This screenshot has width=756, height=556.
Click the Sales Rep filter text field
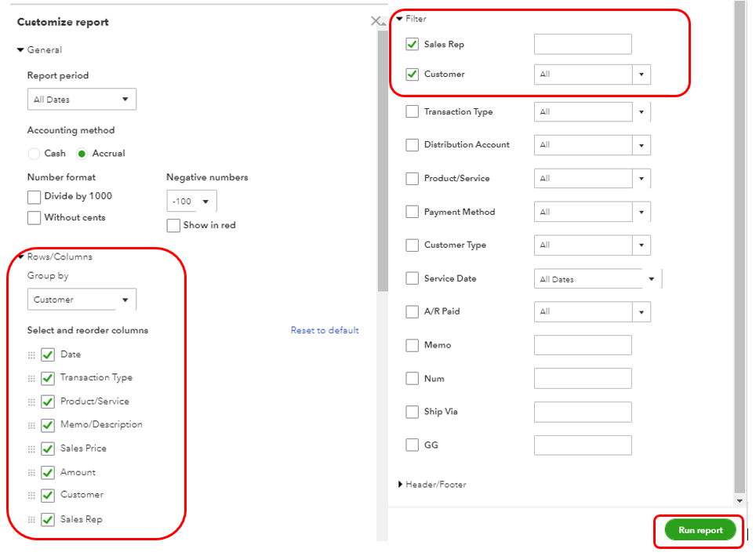pyautogui.click(x=583, y=45)
